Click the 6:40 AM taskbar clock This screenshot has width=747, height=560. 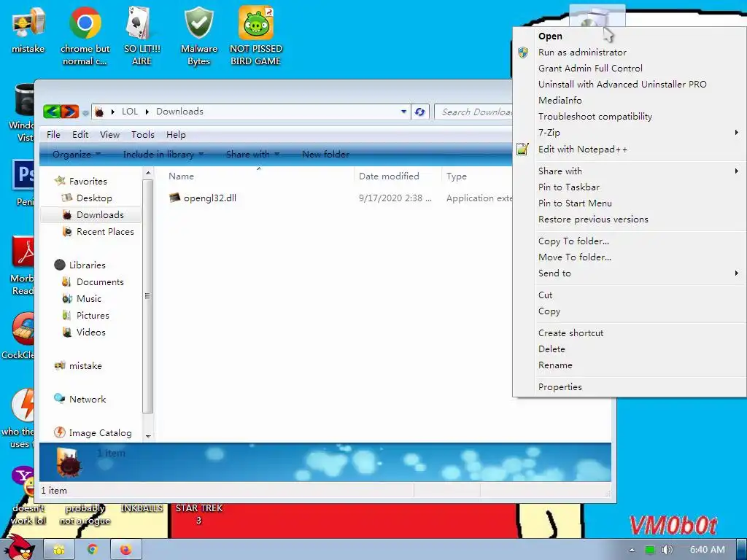[x=707, y=550]
